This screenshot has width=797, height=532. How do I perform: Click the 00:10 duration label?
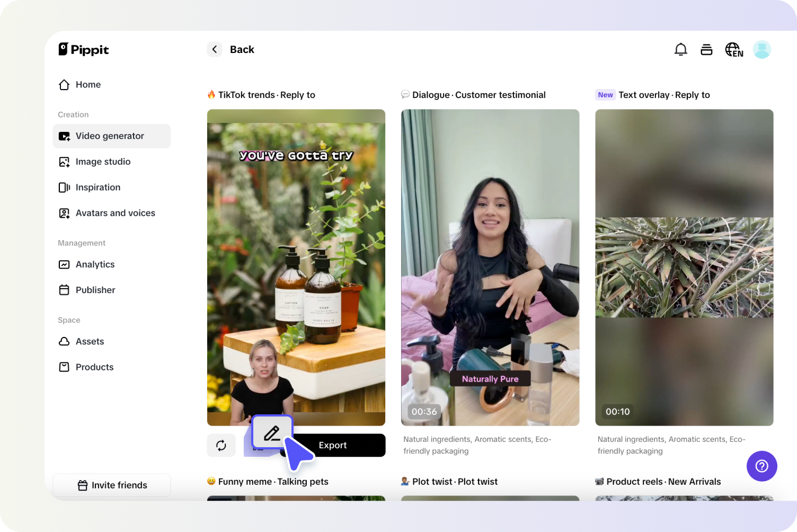[x=618, y=412]
